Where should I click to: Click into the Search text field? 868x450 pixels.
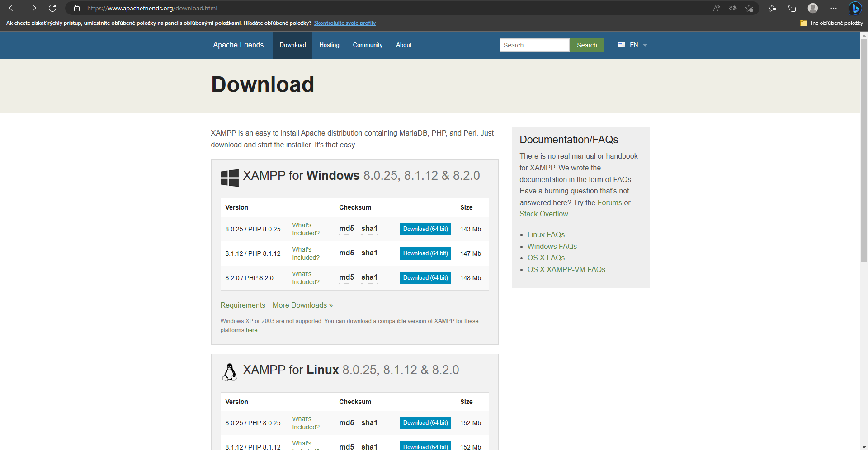(x=534, y=45)
